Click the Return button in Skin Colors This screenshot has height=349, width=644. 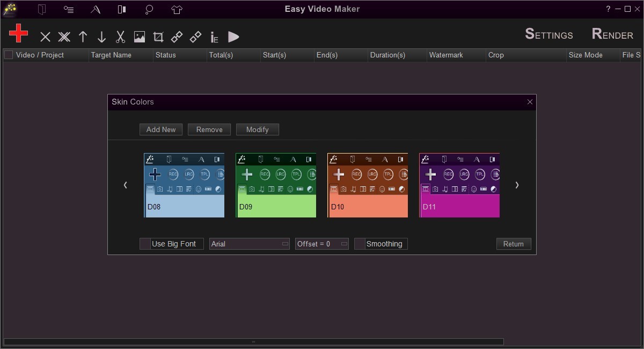coord(513,244)
